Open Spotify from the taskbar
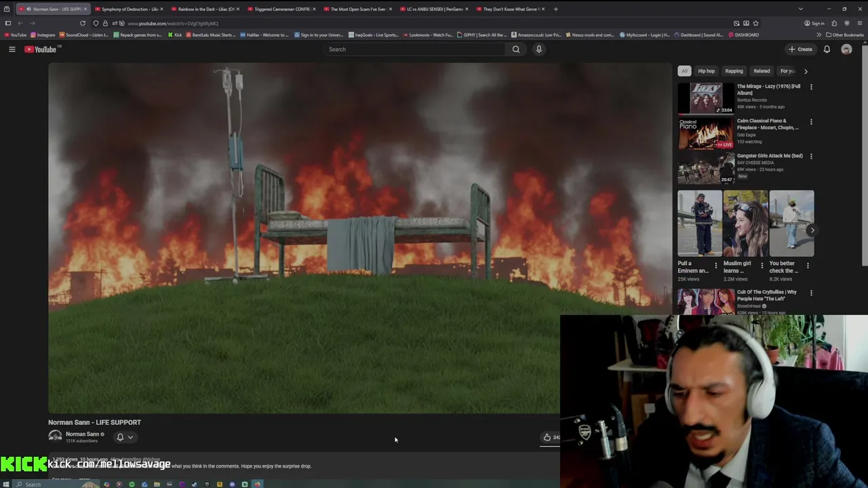 (132, 484)
